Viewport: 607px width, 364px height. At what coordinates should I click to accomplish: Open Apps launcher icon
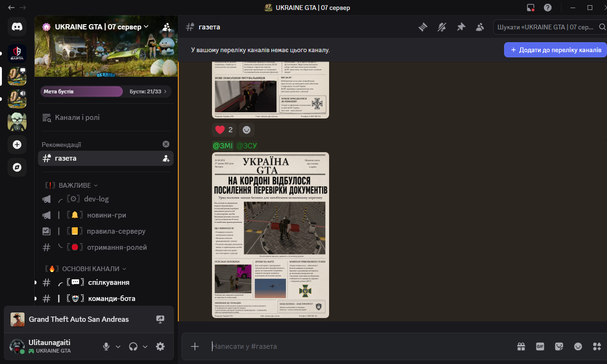[x=597, y=346]
